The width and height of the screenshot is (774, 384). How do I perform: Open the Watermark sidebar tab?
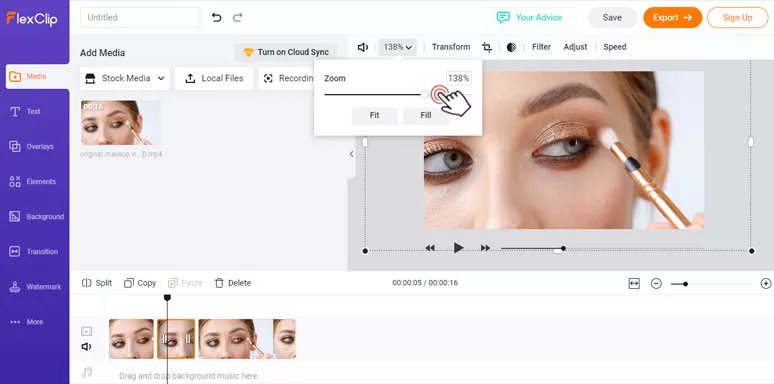[35, 287]
